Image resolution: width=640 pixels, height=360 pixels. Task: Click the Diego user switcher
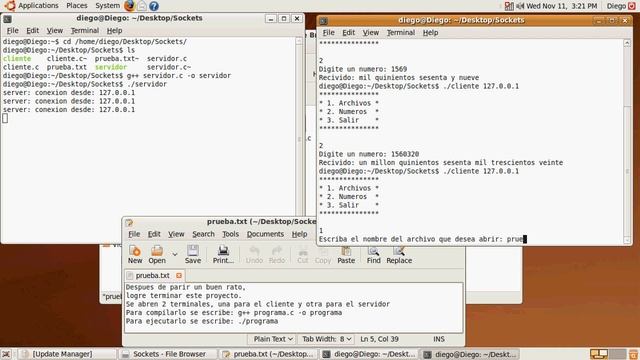click(x=616, y=6)
